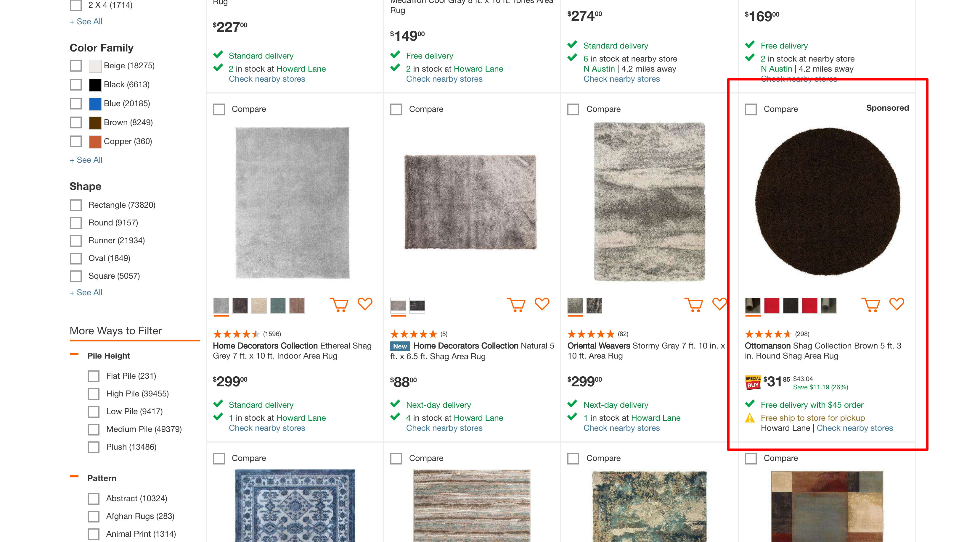Add Oriental Weavers Stormy Gray rug to cart
The height and width of the screenshot is (542, 980).
coord(693,304)
